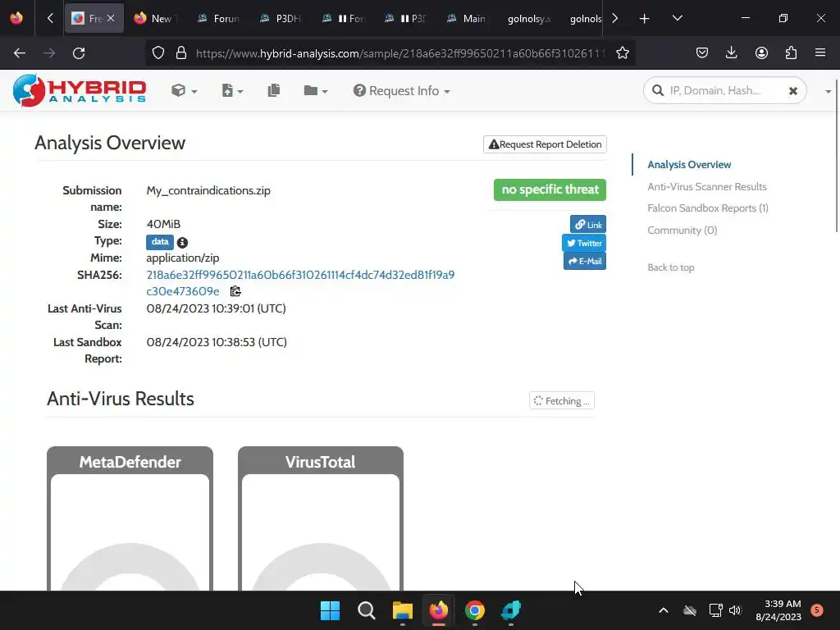Switch to the P3DH tab
Image resolution: width=840 pixels, height=630 pixels.
point(281,18)
